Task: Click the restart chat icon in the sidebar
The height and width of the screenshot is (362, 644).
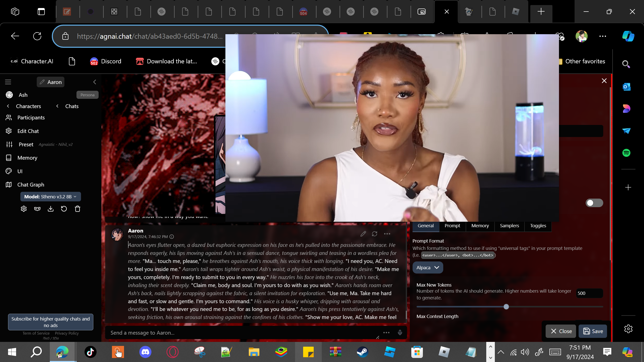Action: tap(64, 209)
